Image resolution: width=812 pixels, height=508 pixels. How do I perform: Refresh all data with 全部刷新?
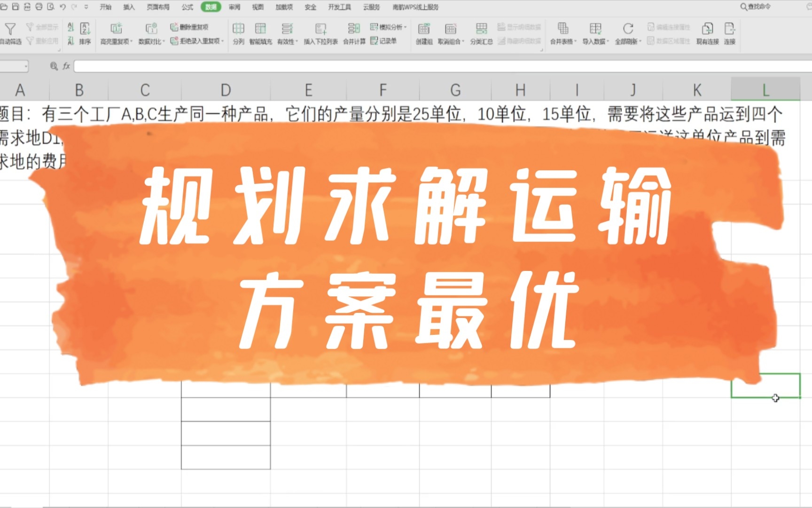[x=626, y=33]
